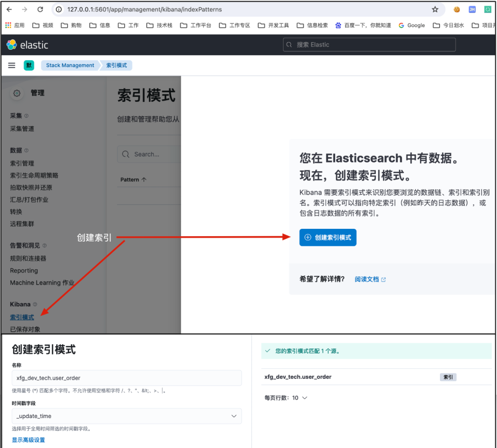Open the Google bookmark
The image size is (497, 448).
pos(412,25)
